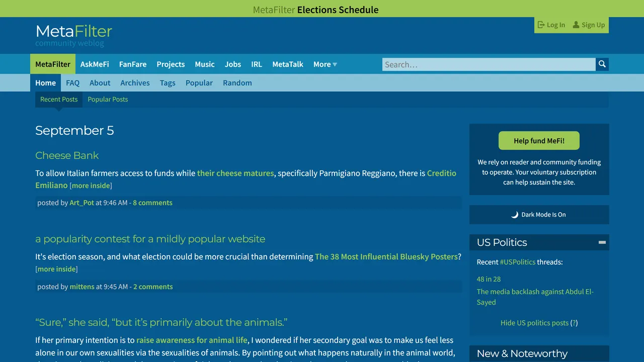644x362 pixels.
Task: View the 2 comments link
Action: 153,287
